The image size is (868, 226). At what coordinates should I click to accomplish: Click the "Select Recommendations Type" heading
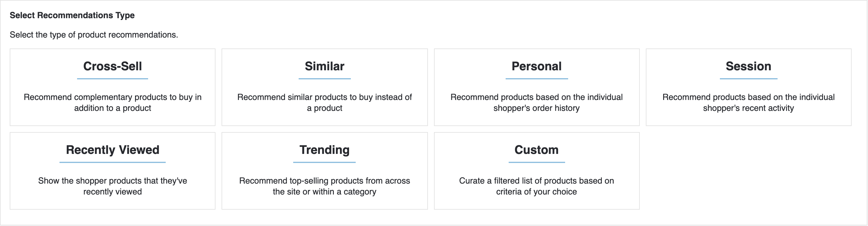click(72, 15)
